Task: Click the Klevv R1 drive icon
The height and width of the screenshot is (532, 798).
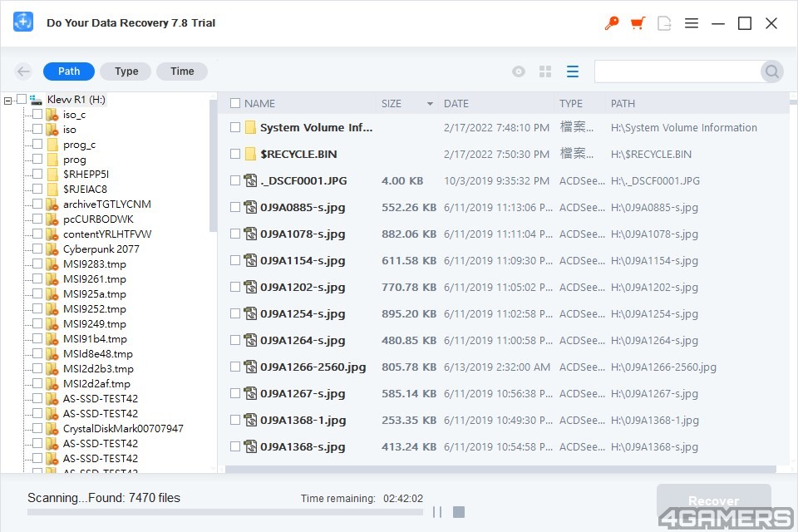Action: point(36,99)
